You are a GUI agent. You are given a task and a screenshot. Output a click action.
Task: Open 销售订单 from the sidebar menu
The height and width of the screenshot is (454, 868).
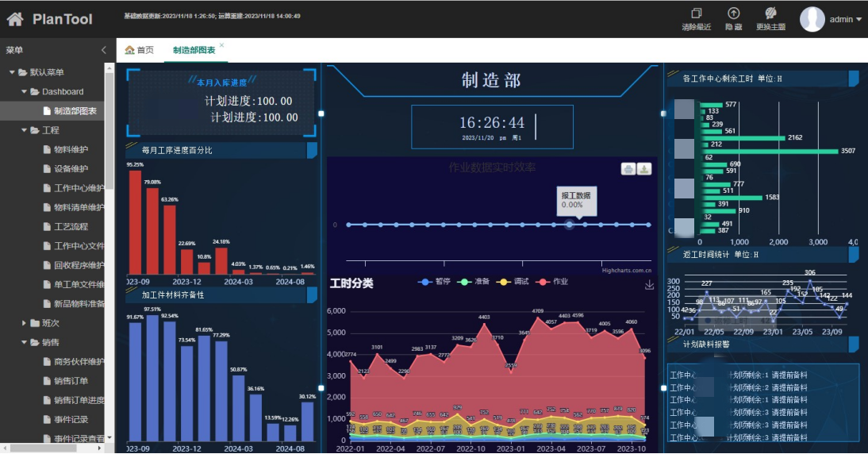[x=71, y=381]
